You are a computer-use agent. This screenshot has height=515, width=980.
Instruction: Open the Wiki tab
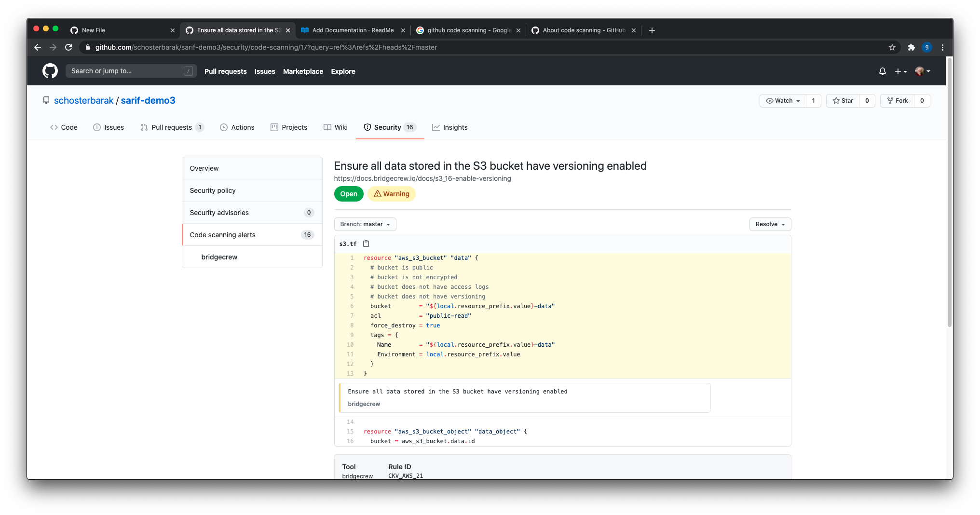click(336, 127)
